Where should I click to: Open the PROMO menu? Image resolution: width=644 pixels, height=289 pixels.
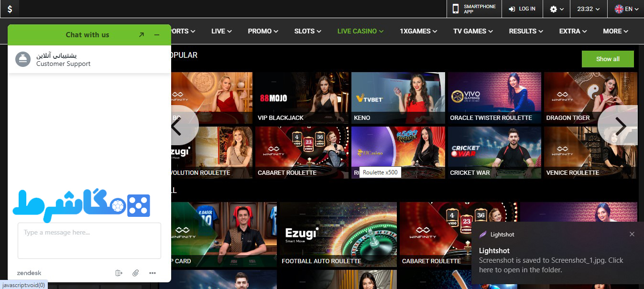[263, 31]
